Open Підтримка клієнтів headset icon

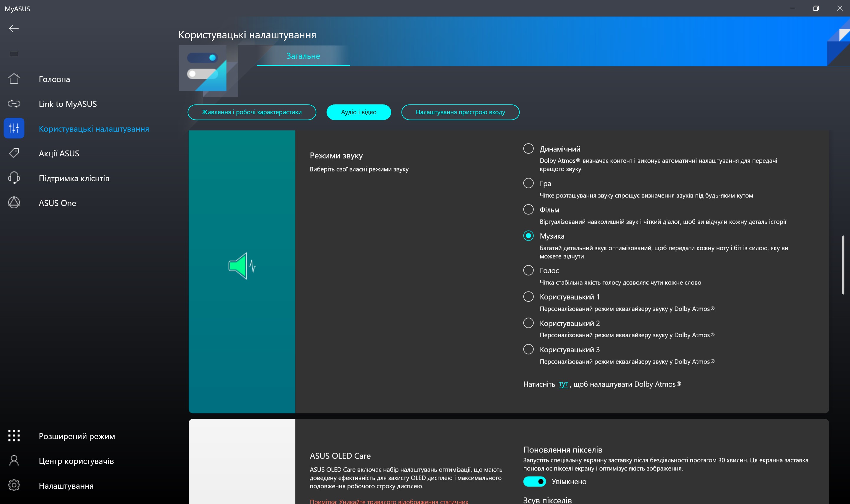coord(14,178)
